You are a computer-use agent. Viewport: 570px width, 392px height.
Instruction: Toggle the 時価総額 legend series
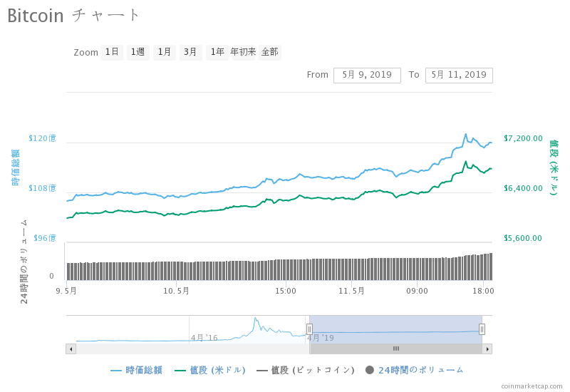pos(136,370)
